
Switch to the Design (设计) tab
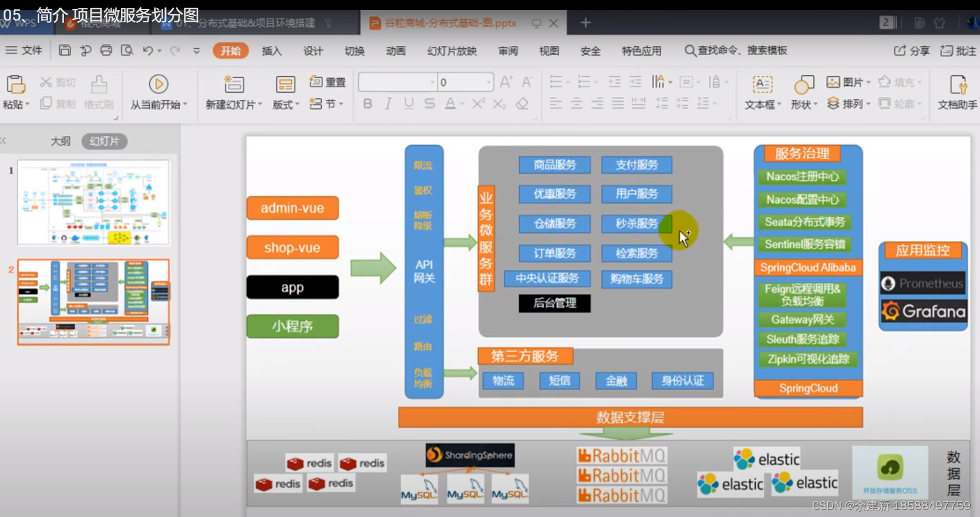(313, 51)
